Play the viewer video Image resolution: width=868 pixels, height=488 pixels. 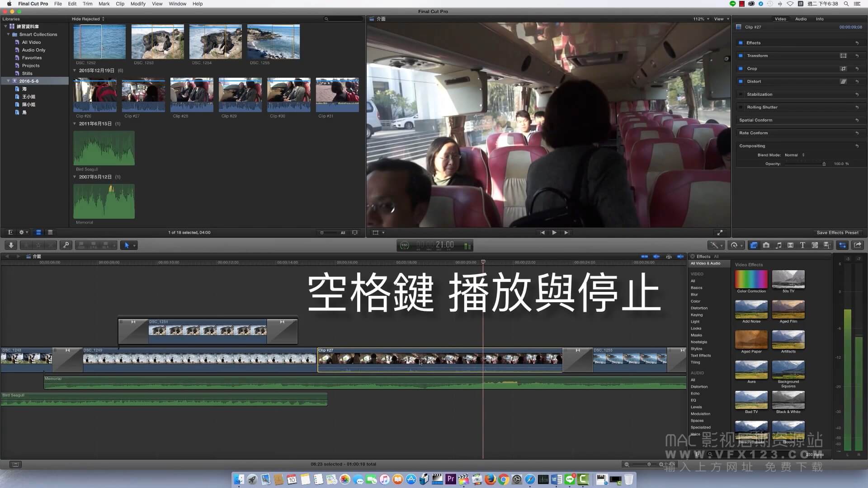pos(554,233)
